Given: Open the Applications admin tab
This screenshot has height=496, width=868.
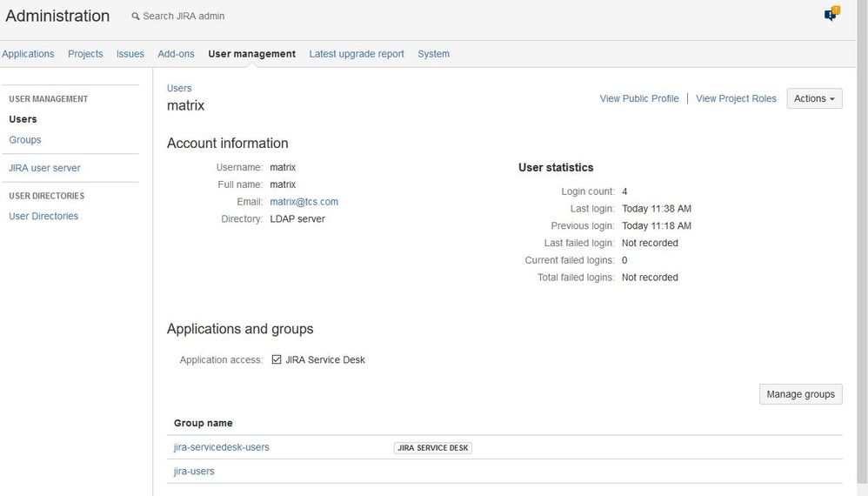Looking at the screenshot, I should point(28,54).
